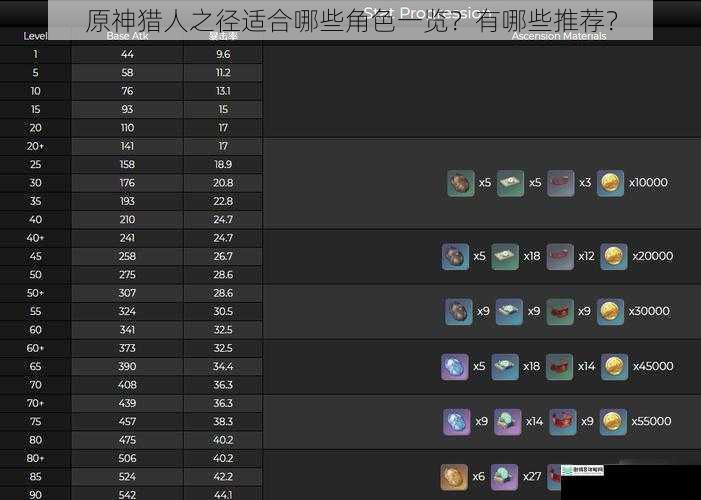This screenshot has height=500, width=701.
Task: Select the crit rate value 18.9
Action: [x=223, y=165]
